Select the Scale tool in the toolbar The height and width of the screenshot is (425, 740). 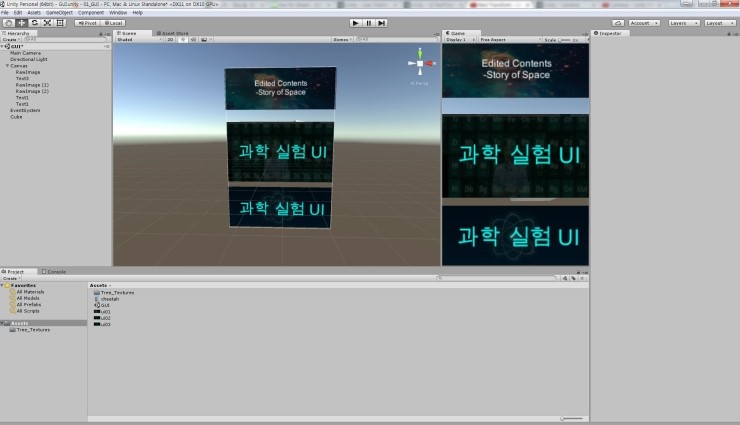tap(47, 23)
